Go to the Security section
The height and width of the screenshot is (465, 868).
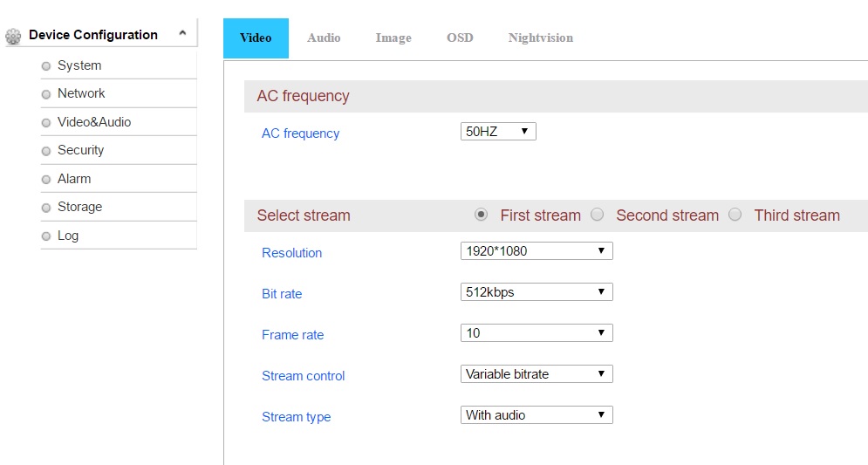click(x=80, y=150)
